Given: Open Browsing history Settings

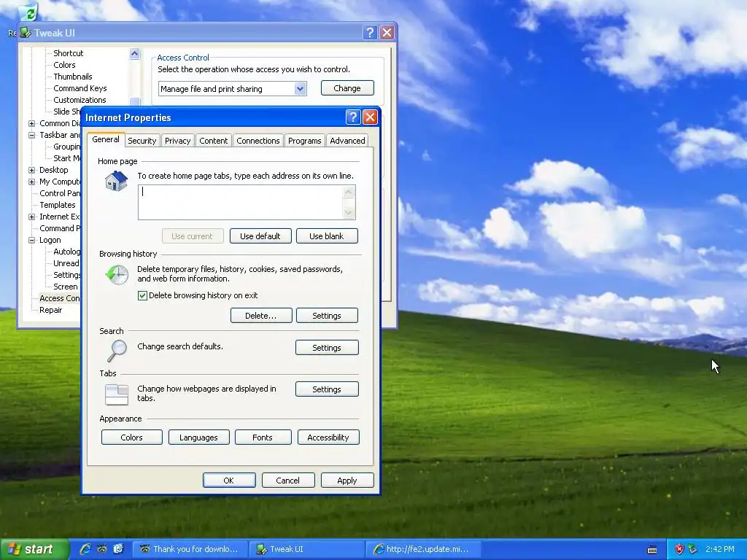Looking at the screenshot, I should coord(327,316).
